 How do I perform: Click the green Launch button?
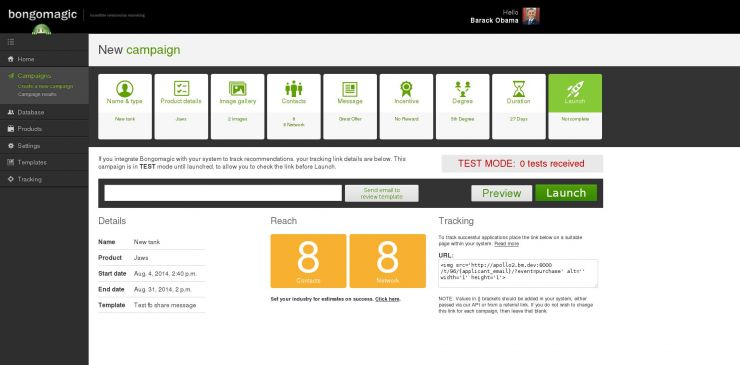pyautogui.click(x=566, y=193)
